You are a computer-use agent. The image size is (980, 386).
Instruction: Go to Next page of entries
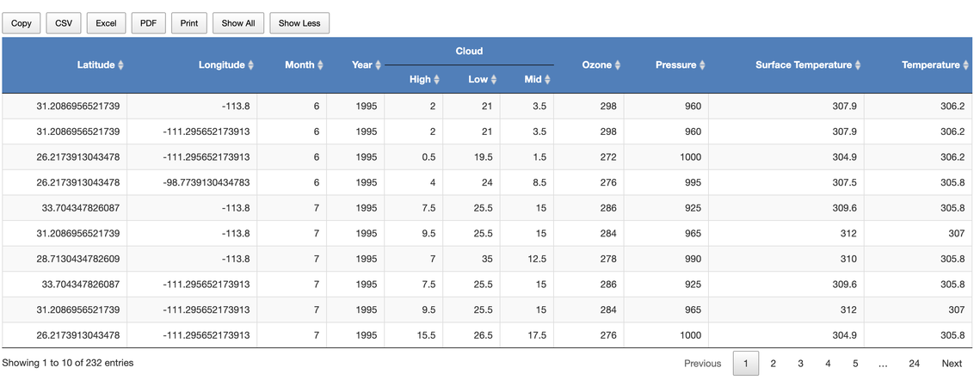952,364
